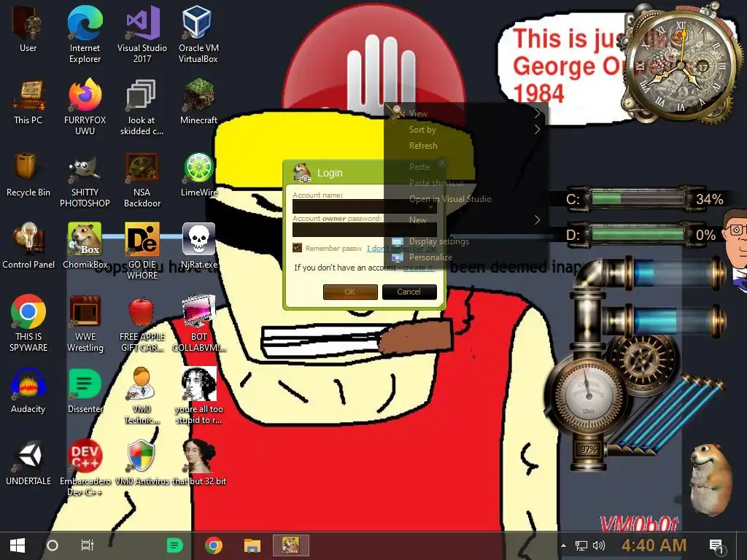
Task: Select the BOT COLLABVM desktop icon
Action: (x=198, y=323)
